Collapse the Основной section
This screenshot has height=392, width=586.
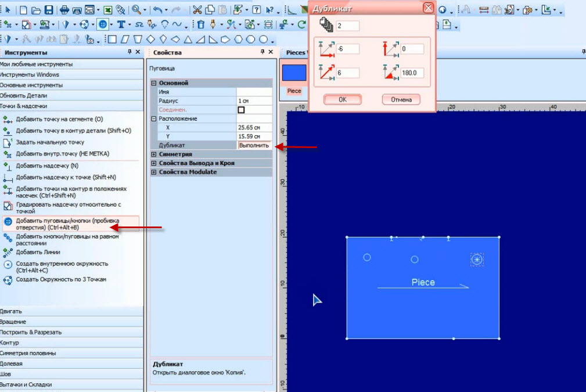[153, 83]
